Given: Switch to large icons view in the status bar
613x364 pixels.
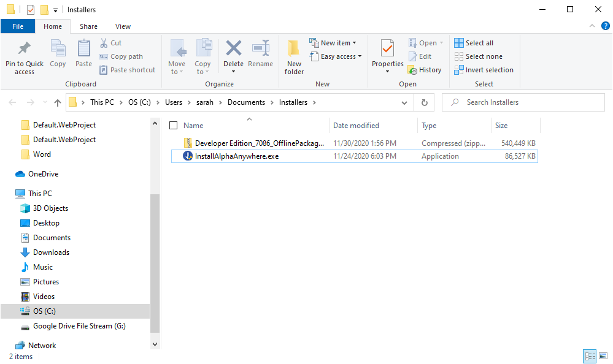Looking at the screenshot, I should click(x=603, y=356).
